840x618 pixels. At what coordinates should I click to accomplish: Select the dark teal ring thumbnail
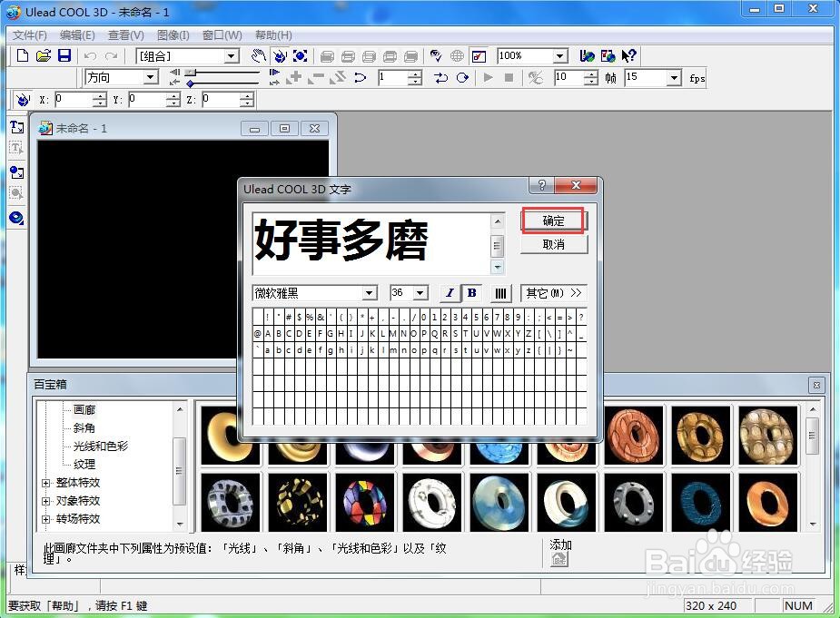(701, 503)
